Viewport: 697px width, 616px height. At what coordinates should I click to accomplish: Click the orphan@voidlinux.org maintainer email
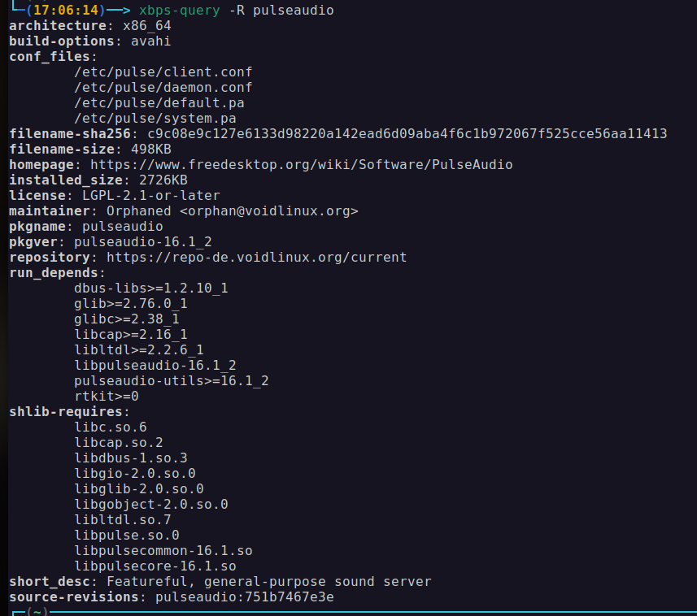tap(268, 210)
